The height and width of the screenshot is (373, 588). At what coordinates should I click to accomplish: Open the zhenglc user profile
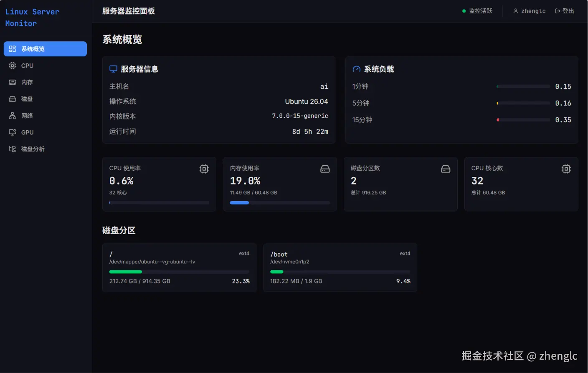tap(530, 11)
